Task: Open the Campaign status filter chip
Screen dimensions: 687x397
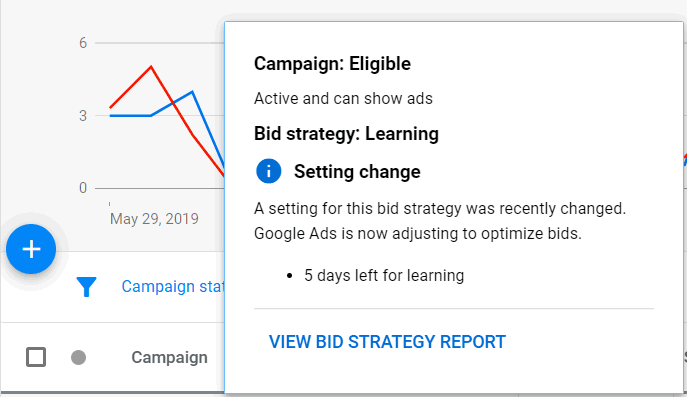Action: coord(173,287)
